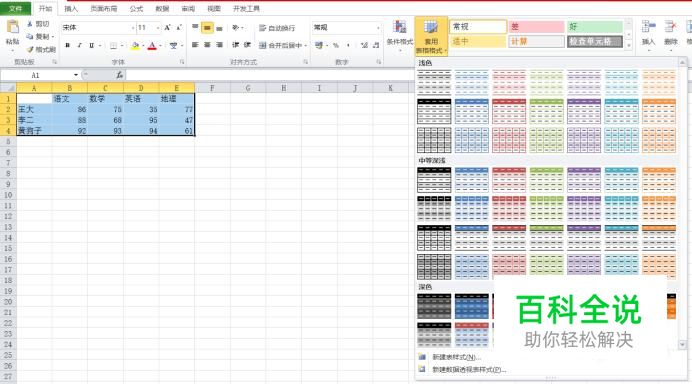This screenshot has width=692, height=384.
Task: Choose 新建数据透视表样式(P)... menu entry
Action: point(469,369)
